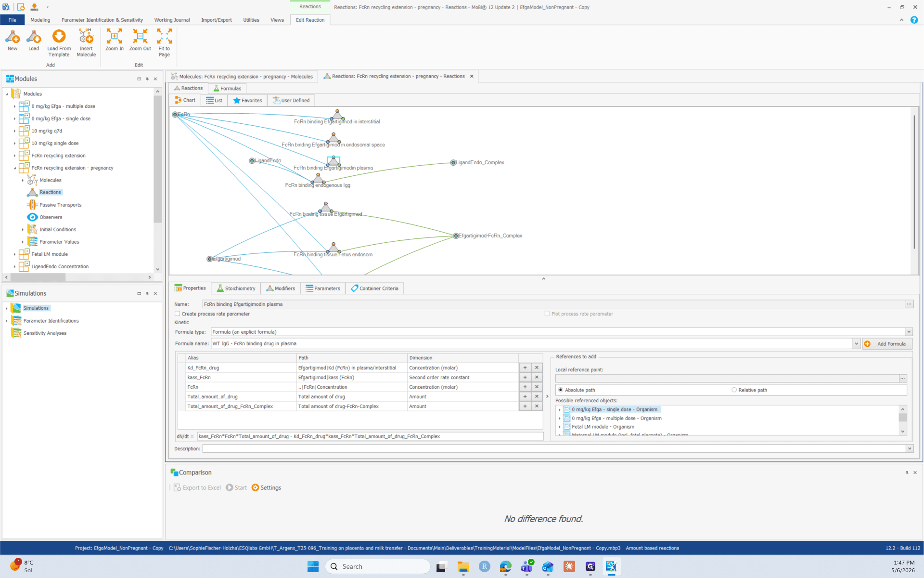Viewport: 924px width, 578px height.
Task: Zoom In on the reaction diagram
Action: [114, 37]
